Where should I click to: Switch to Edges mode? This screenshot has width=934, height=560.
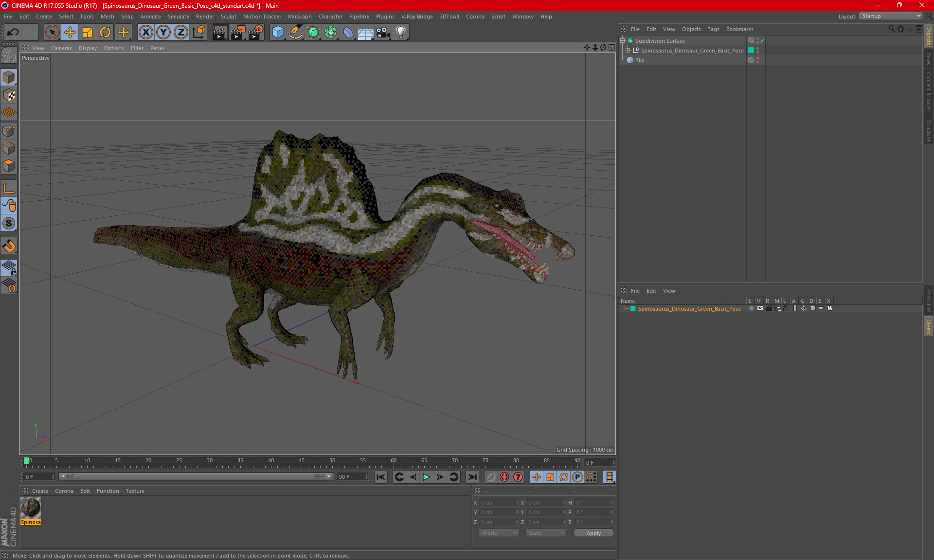pos(9,148)
